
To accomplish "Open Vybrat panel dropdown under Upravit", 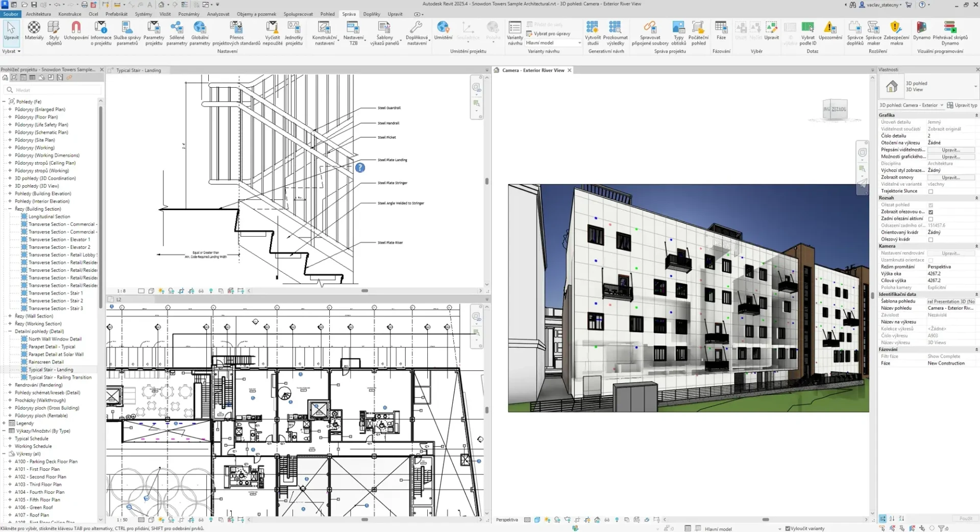I will (11, 51).
